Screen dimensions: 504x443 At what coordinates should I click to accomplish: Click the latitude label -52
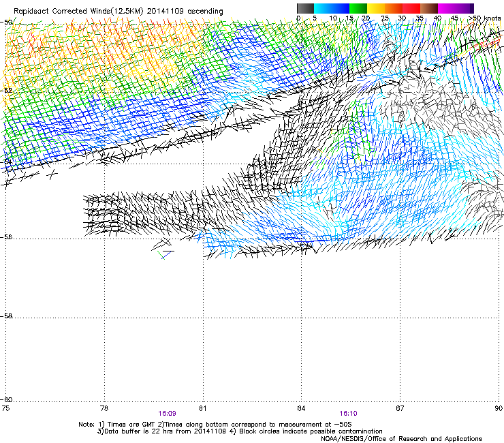click(x=6, y=91)
